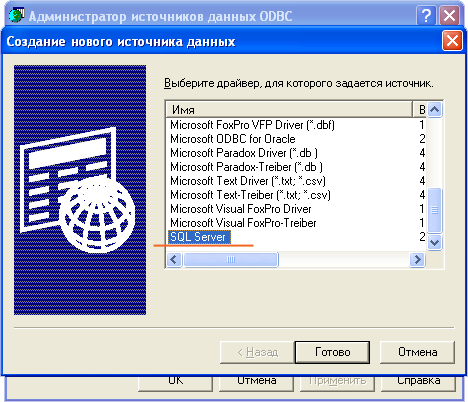Image resolution: width=468 pixels, height=402 pixels.
Task: Select Microsoft Text Driver (*.txt; *.csv)
Action: tap(248, 181)
